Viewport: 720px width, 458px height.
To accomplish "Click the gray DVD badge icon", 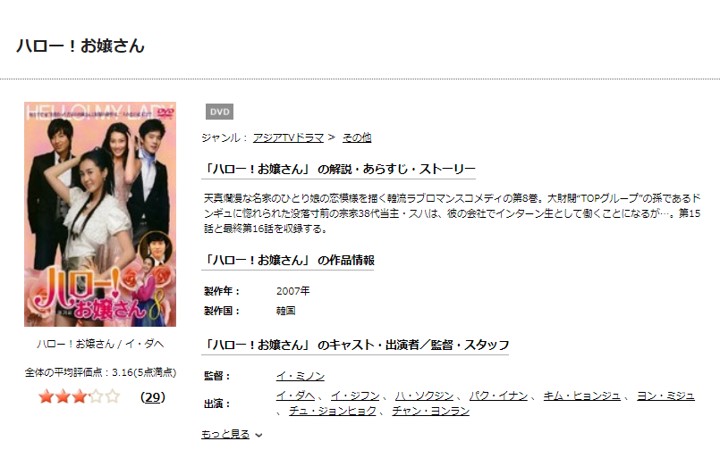I will point(219,112).
